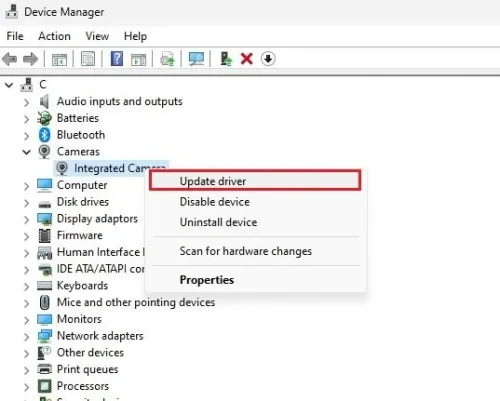Image resolution: width=500 pixels, height=401 pixels.
Task: Click the root computer node icon
Action: (27, 85)
